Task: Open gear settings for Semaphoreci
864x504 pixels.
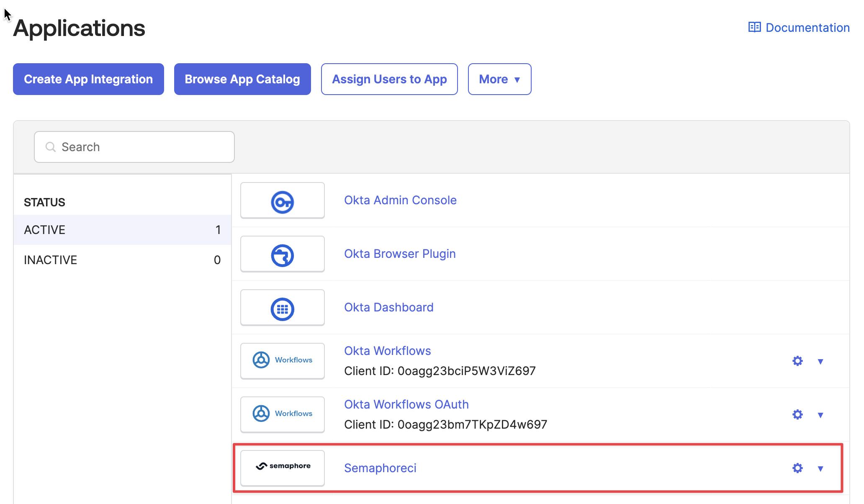Action: [x=797, y=468]
